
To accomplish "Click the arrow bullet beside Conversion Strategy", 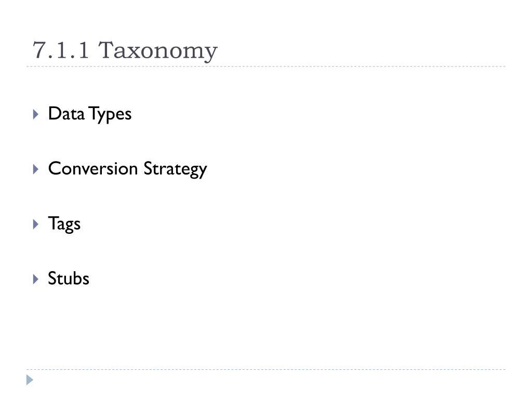I will click(x=36, y=169).
